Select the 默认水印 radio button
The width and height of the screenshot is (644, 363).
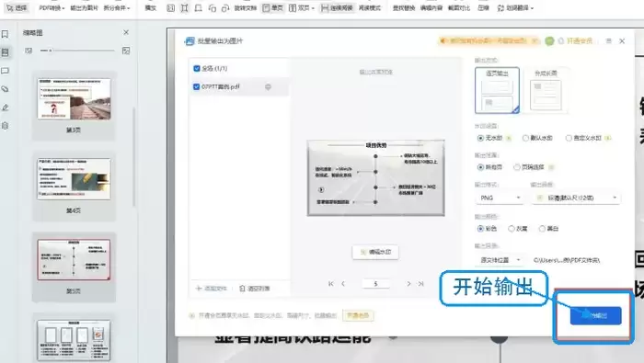pos(525,138)
